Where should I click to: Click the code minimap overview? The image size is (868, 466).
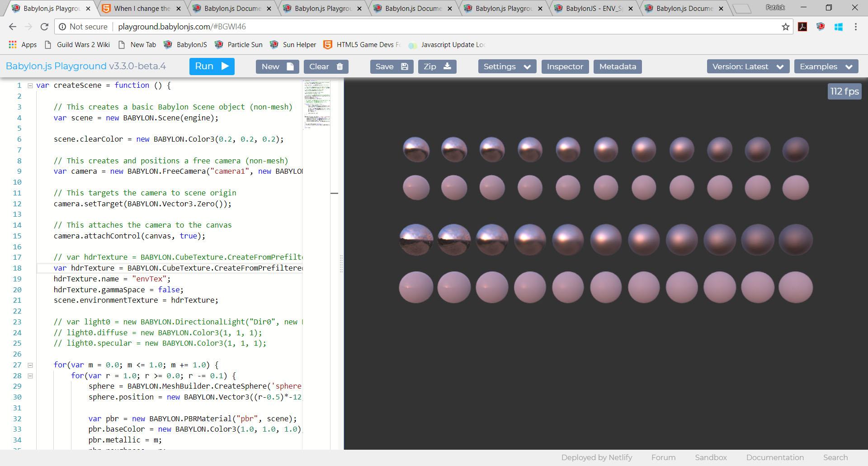(x=316, y=105)
